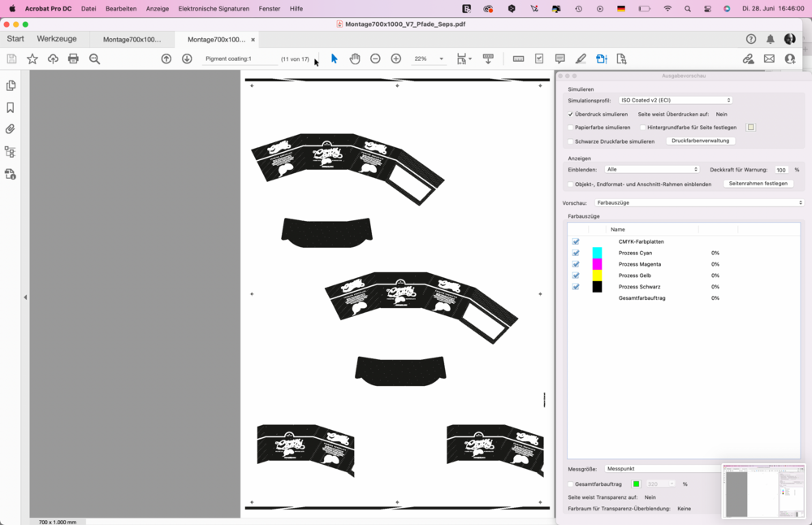812x525 pixels.
Task: Open the page fit options icon
Action: (464, 59)
